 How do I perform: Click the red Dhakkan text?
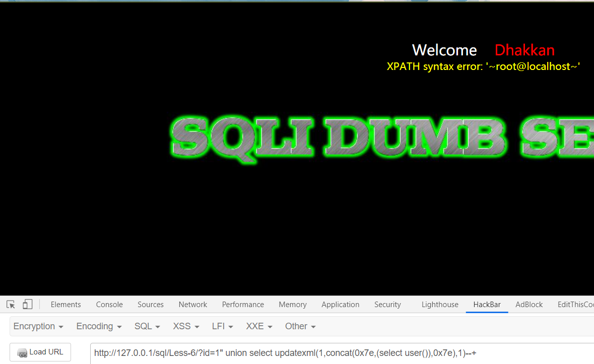(x=524, y=50)
